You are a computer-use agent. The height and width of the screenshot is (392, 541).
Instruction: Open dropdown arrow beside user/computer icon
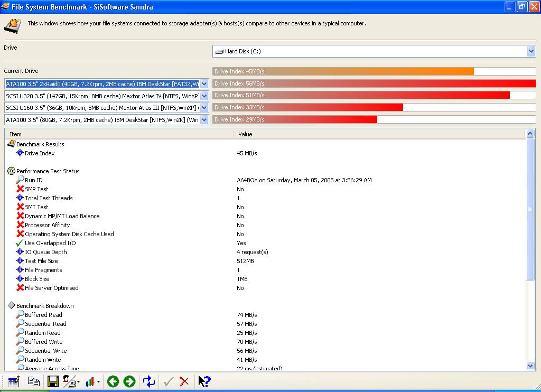[79, 382]
